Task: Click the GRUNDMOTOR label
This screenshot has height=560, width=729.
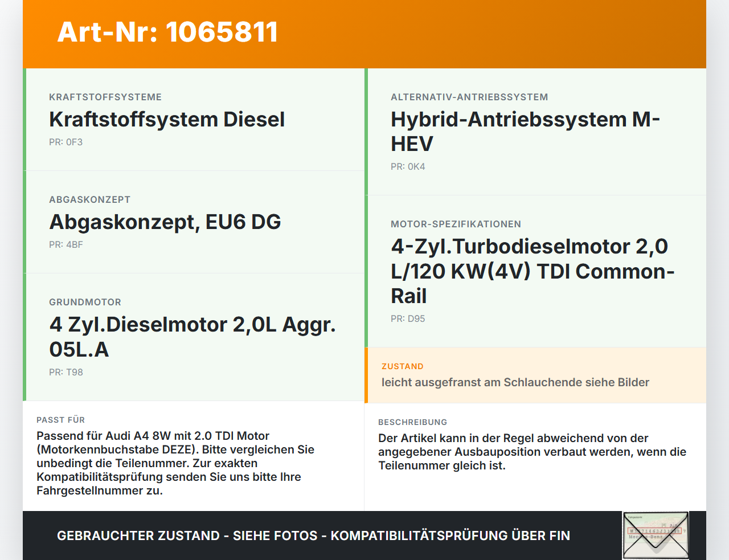Action: pos(85,302)
